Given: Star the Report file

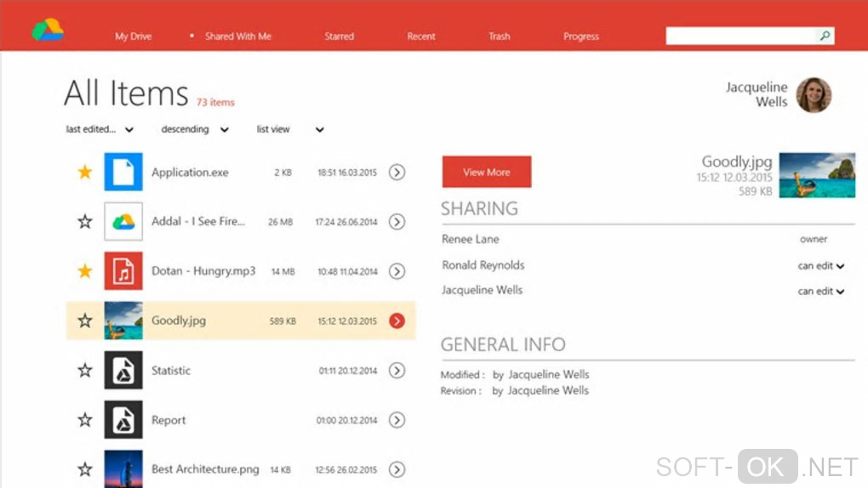Looking at the screenshot, I should [x=85, y=420].
